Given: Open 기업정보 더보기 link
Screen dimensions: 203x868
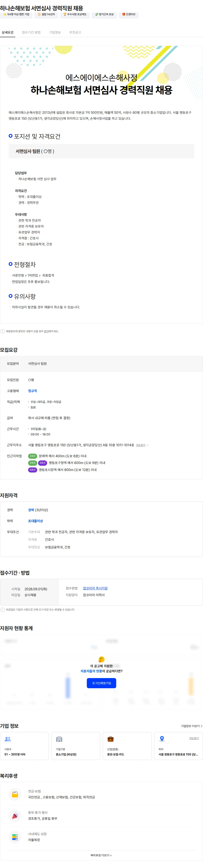Looking at the screenshot, I should (192, 726).
